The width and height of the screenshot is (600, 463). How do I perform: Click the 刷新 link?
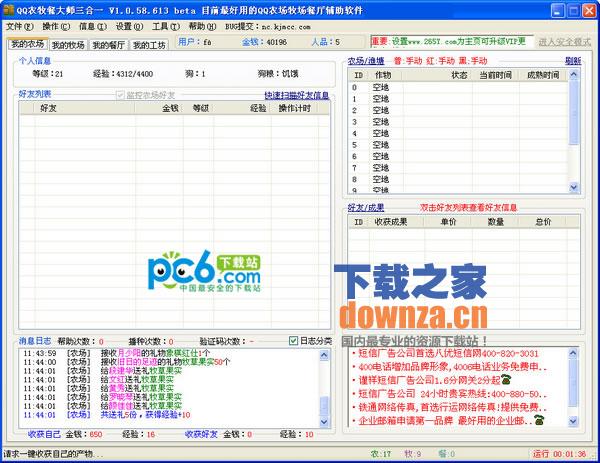(573, 61)
